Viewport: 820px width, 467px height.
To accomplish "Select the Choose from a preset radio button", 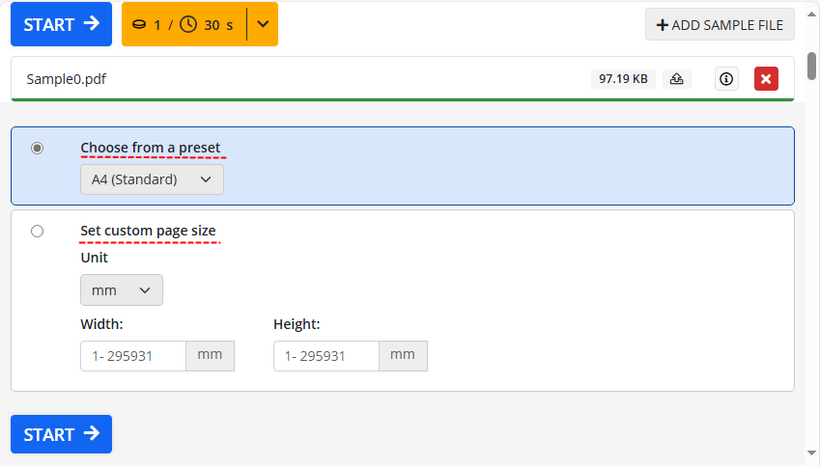I will [x=38, y=148].
